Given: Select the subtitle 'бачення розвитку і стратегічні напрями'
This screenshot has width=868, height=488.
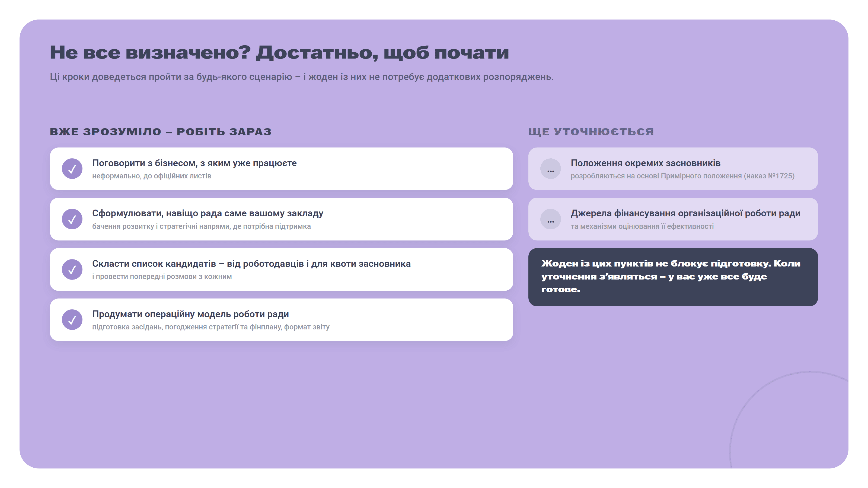Looking at the screenshot, I should pyautogui.click(x=202, y=226).
